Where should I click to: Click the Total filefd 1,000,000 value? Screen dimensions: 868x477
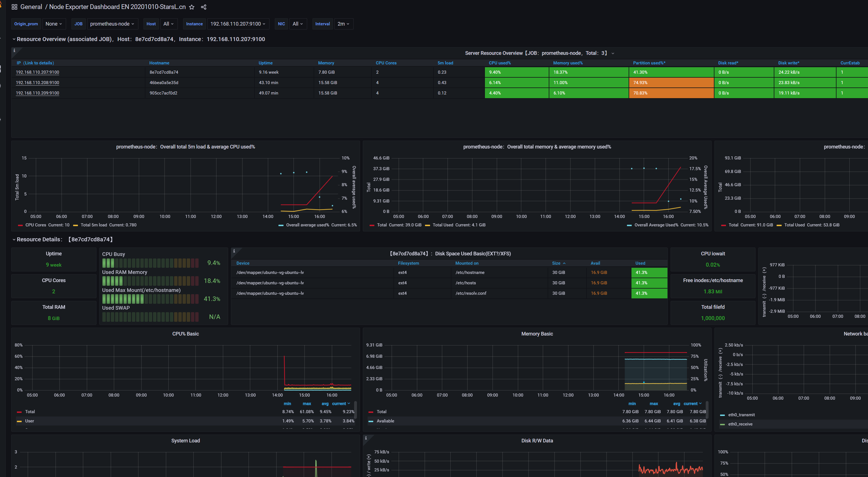pos(713,318)
